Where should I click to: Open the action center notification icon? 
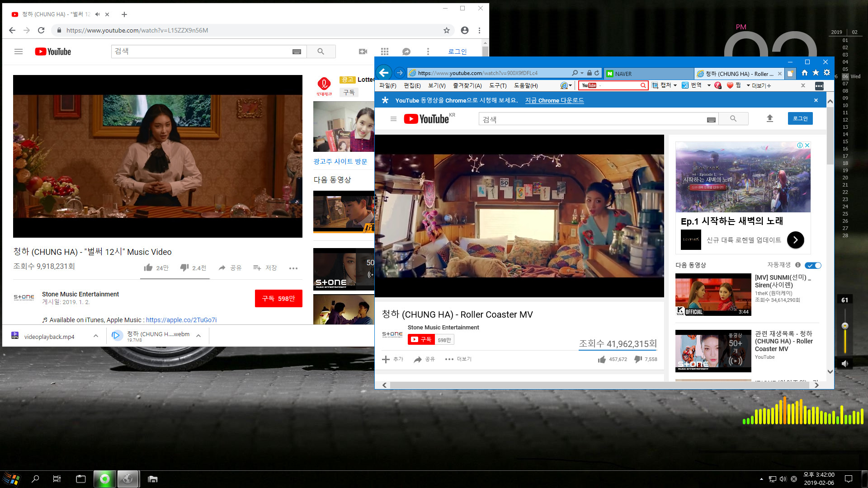coord(849,479)
